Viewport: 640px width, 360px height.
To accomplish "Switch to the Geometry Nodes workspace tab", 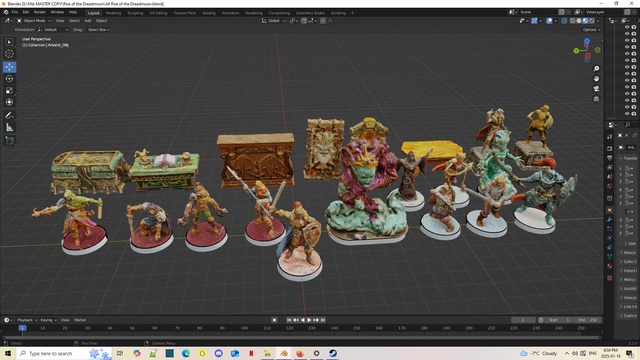I will (x=310, y=13).
